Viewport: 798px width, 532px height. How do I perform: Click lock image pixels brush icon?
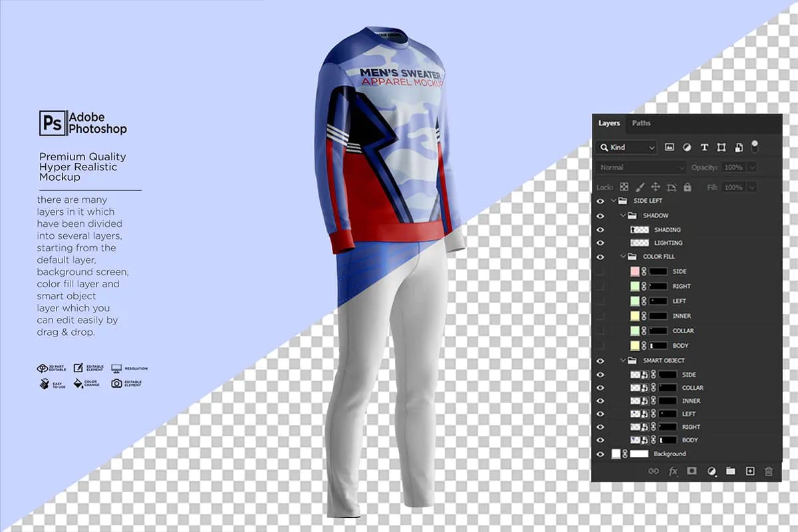click(x=640, y=188)
